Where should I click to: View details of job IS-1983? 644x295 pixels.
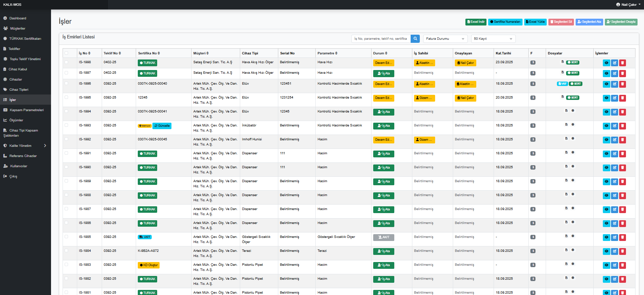coord(606,265)
